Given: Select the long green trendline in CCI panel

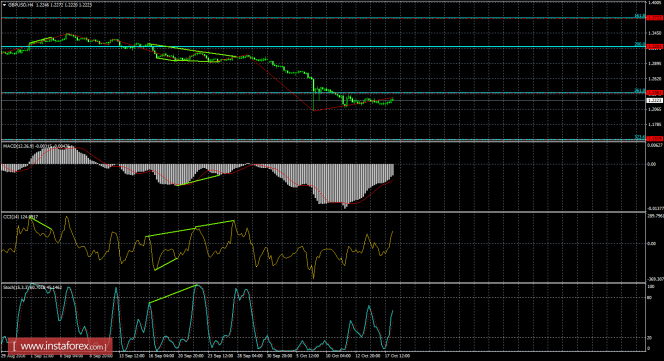Looking at the screenshot, I should click(190, 228).
